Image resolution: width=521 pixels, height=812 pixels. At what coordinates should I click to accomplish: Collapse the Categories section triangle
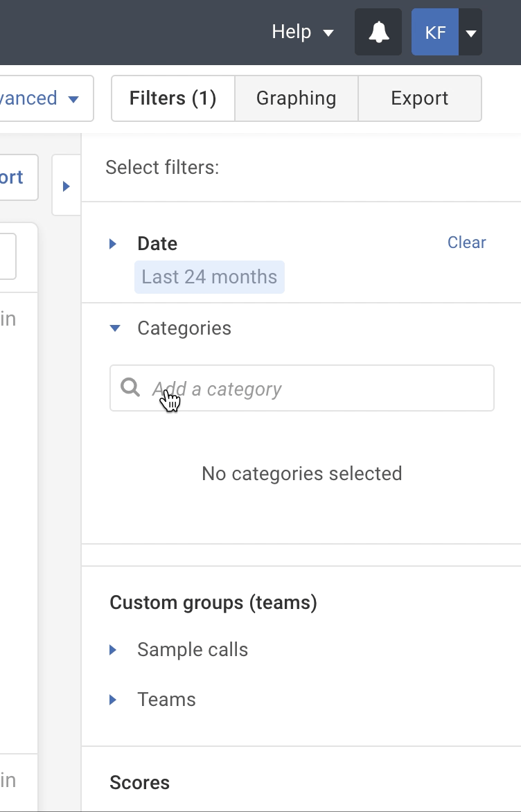click(115, 328)
